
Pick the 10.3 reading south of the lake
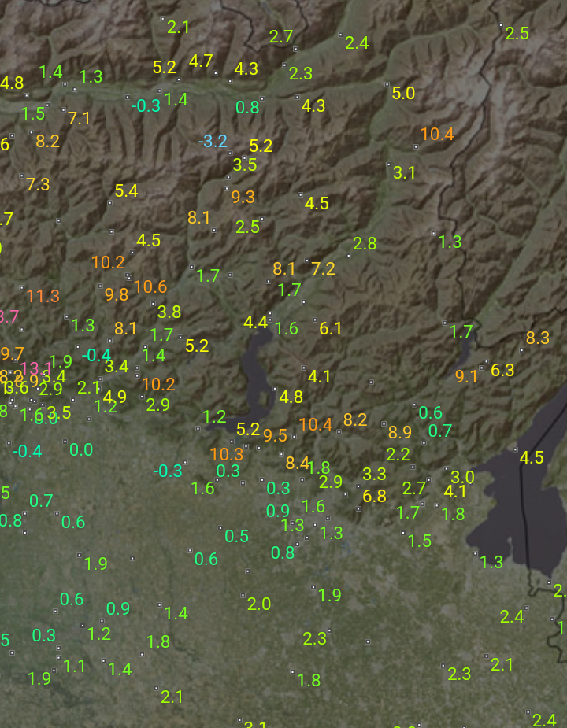pyautogui.click(x=227, y=454)
